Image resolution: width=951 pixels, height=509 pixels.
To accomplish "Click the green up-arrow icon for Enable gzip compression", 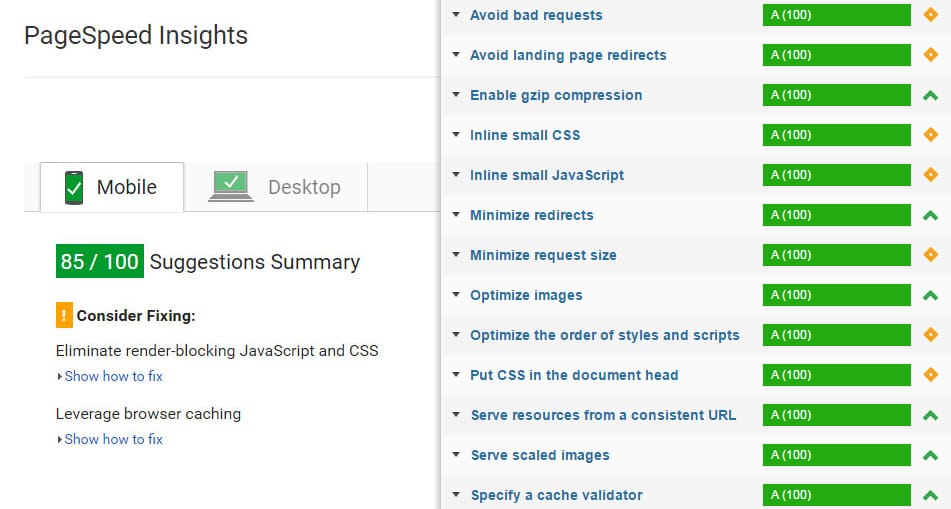I will 930,95.
